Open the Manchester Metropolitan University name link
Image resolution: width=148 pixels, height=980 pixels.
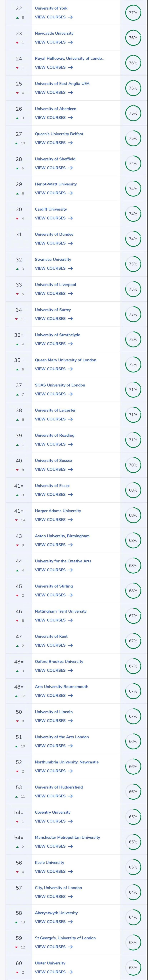67,837
